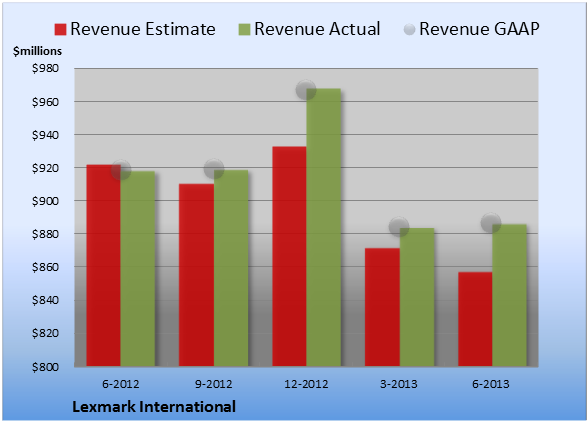The width and height of the screenshot is (588, 422).
Task: Click the '$900' axis value
Action: [x=45, y=201]
